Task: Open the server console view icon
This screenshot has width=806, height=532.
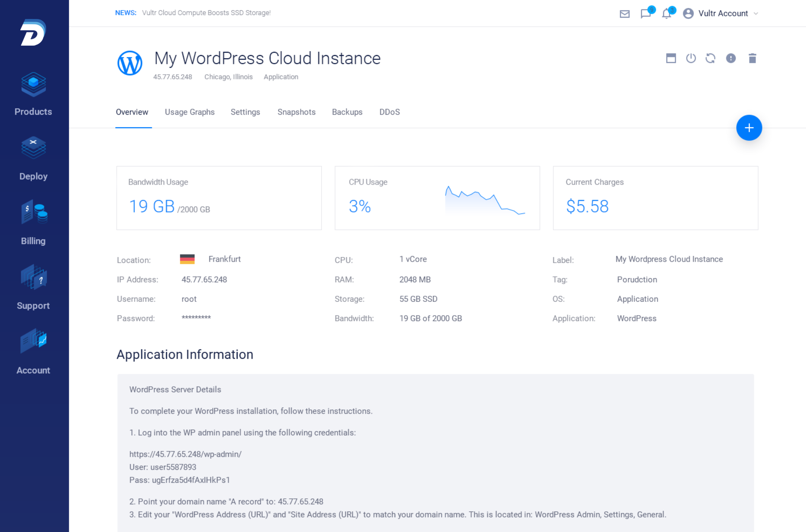Action: pyautogui.click(x=671, y=58)
